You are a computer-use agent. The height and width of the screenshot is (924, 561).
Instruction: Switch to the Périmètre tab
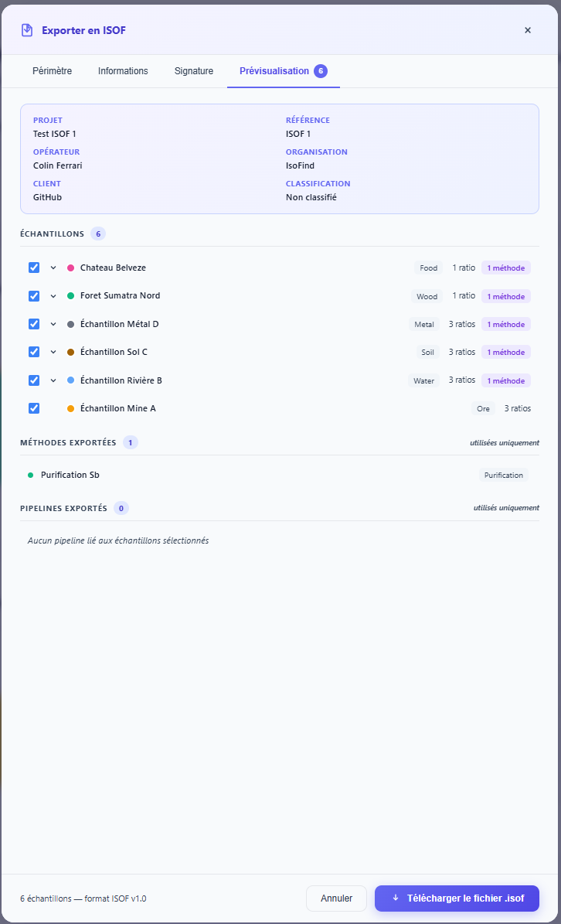click(x=52, y=71)
